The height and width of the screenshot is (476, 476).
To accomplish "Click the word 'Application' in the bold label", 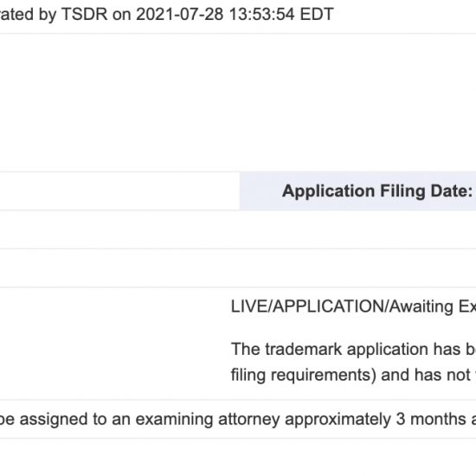I will pos(329,191).
